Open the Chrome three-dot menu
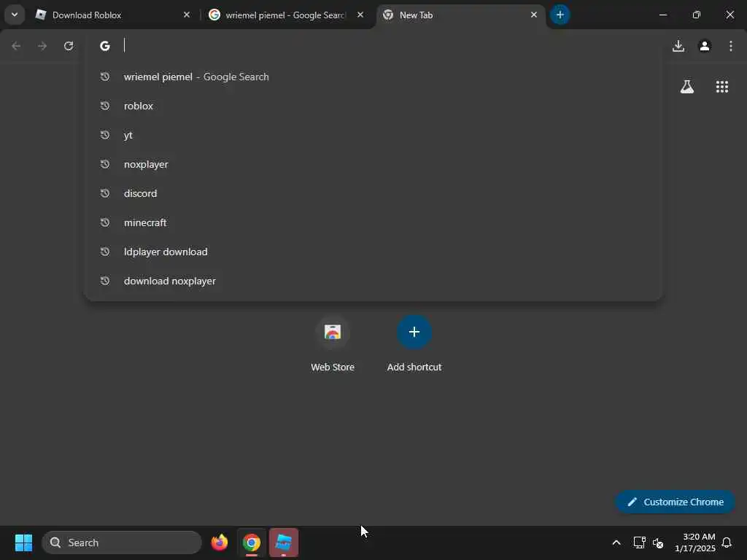Viewport: 747px width, 560px height. (731, 46)
